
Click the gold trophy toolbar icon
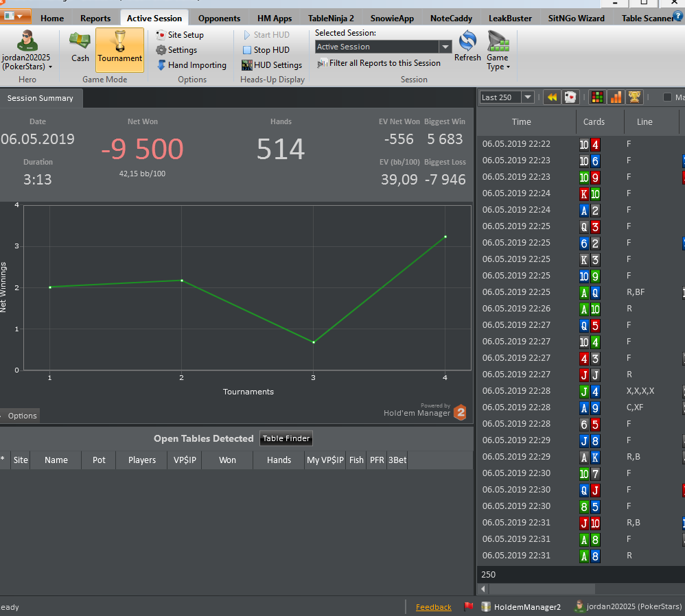coord(634,97)
